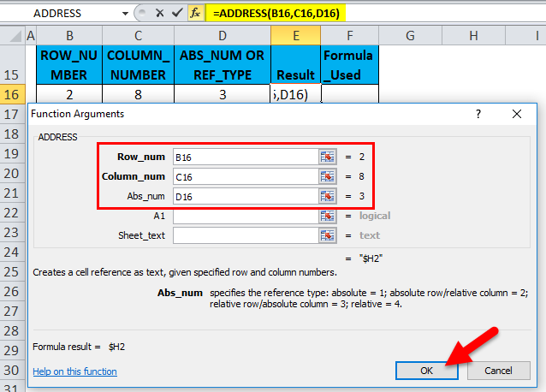This screenshot has width=546, height=392.
Task: Collapse dialog via Sheet_text range selector icon
Action: pos(327,235)
